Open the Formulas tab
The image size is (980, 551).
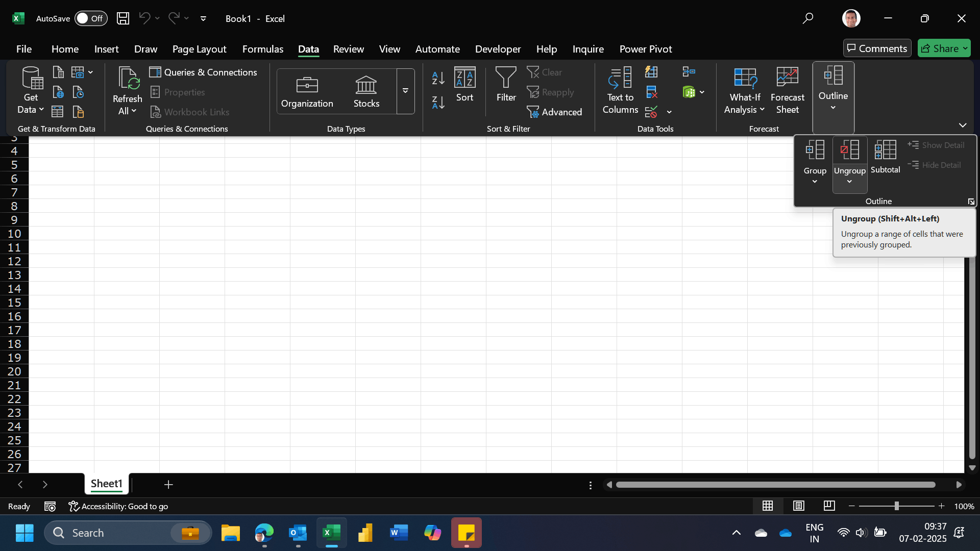[262, 49]
